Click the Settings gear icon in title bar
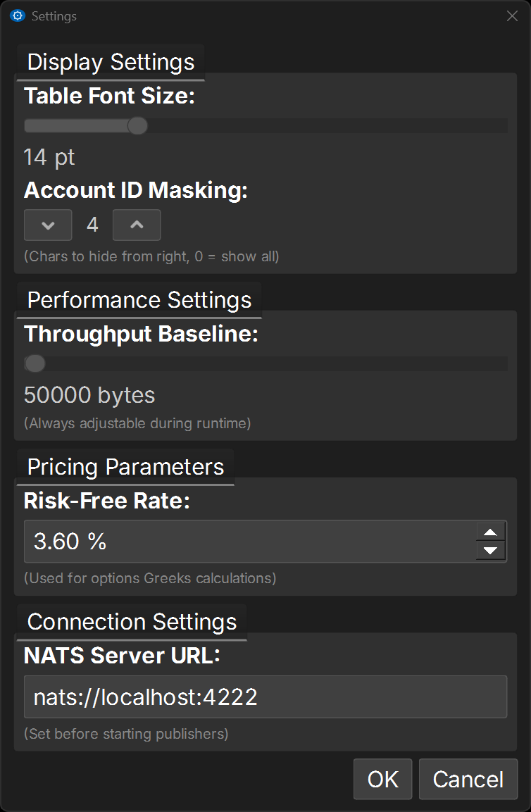The image size is (531, 812). pyautogui.click(x=18, y=15)
